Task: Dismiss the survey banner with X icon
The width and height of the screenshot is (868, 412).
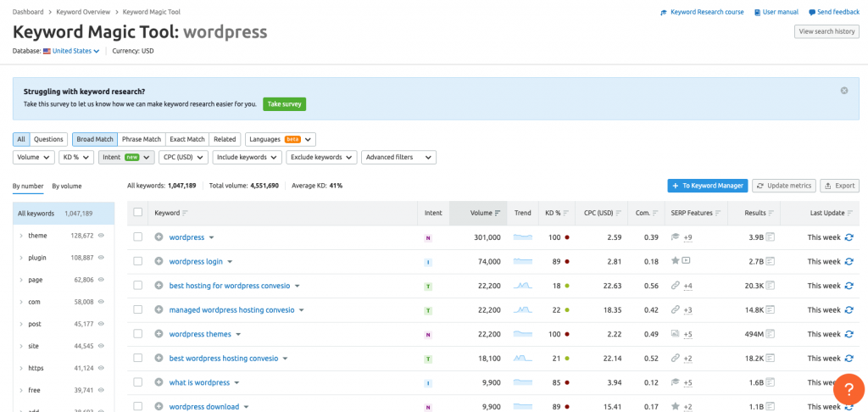Action: point(844,90)
